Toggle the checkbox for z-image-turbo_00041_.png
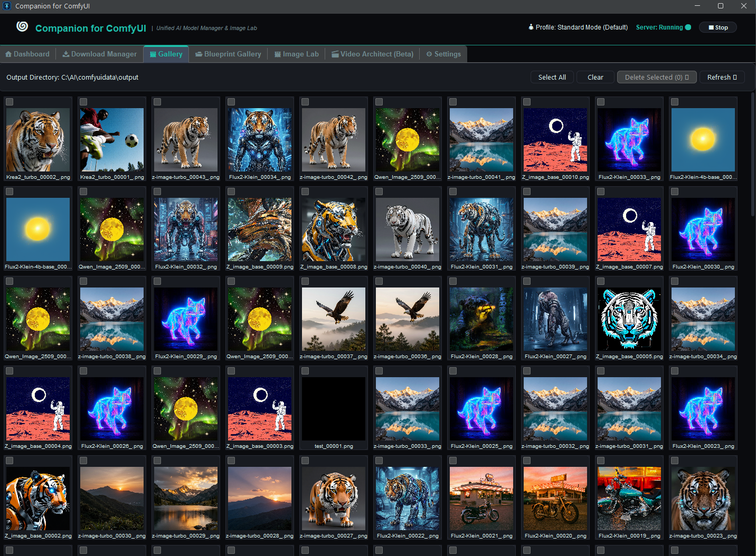Screen dimensions: 756x556 point(453,102)
